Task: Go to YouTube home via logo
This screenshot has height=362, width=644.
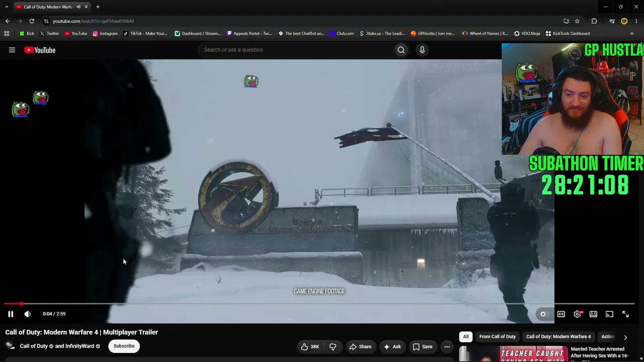Action: (x=40, y=50)
